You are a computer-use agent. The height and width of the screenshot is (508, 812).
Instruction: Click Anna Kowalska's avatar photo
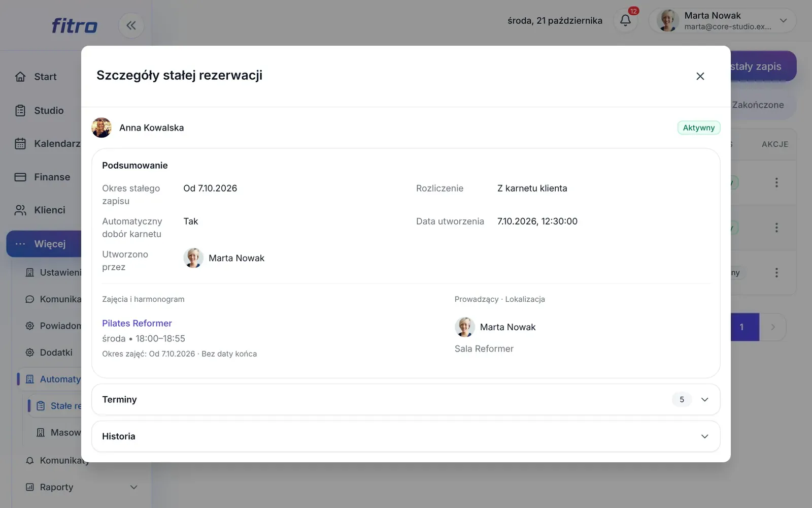[101, 128]
